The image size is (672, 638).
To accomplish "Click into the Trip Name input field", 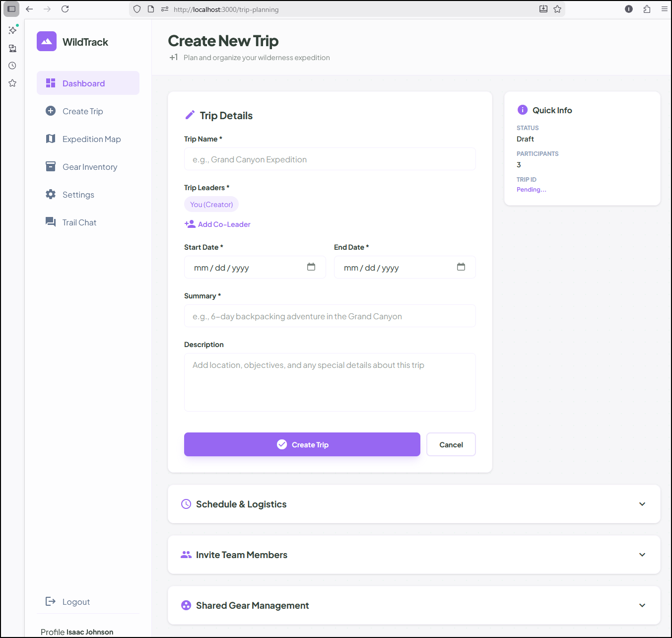I will point(330,159).
